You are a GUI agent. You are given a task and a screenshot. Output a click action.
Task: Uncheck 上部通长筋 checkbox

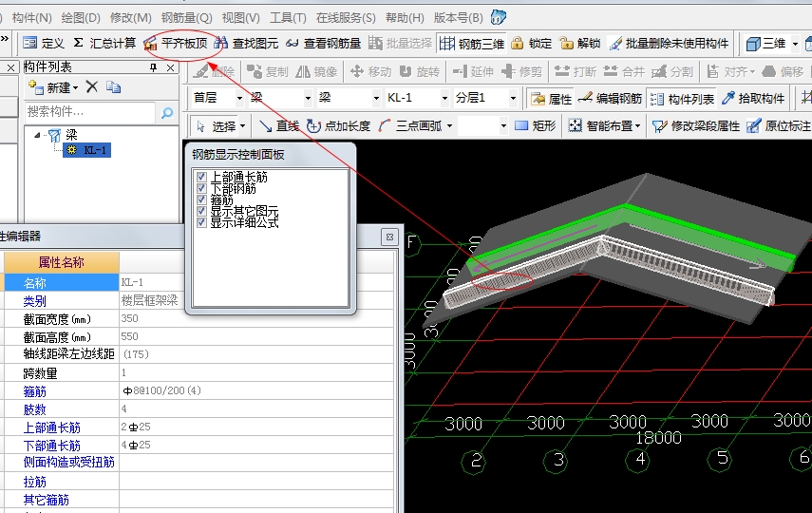click(202, 178)
